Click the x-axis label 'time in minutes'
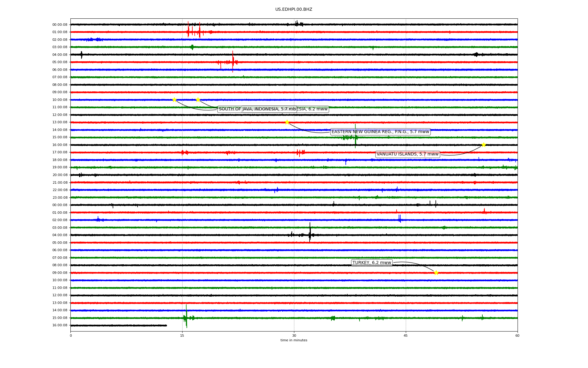The image size is (588, 368). 294,340
